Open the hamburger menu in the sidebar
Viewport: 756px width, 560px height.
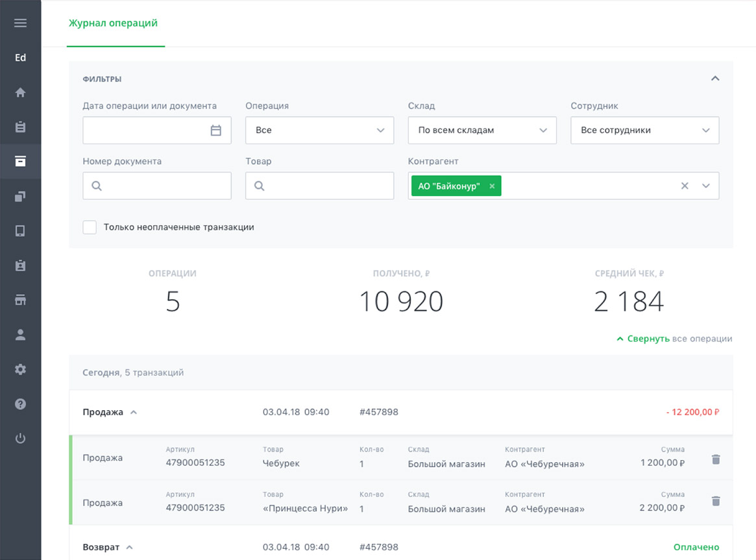[20, 23]
